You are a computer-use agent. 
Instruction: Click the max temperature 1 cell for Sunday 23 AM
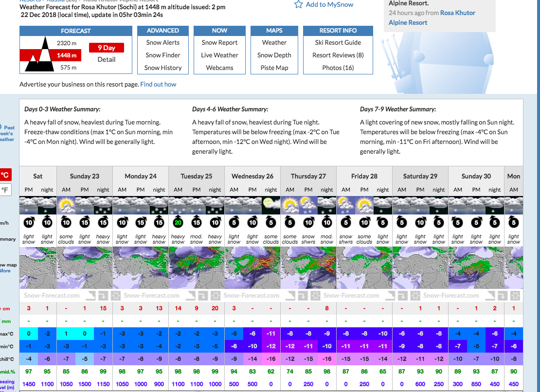(x=66, y=334)
